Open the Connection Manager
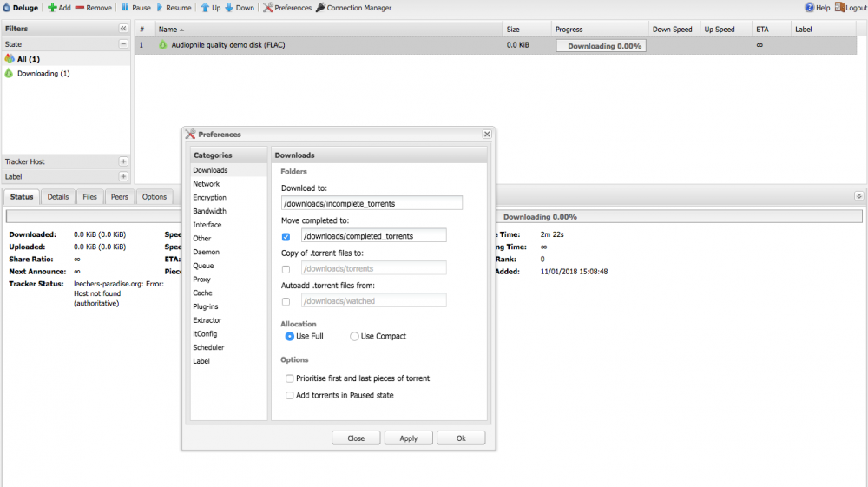Viewport: 868px width, 487px height. pos(354,8)
